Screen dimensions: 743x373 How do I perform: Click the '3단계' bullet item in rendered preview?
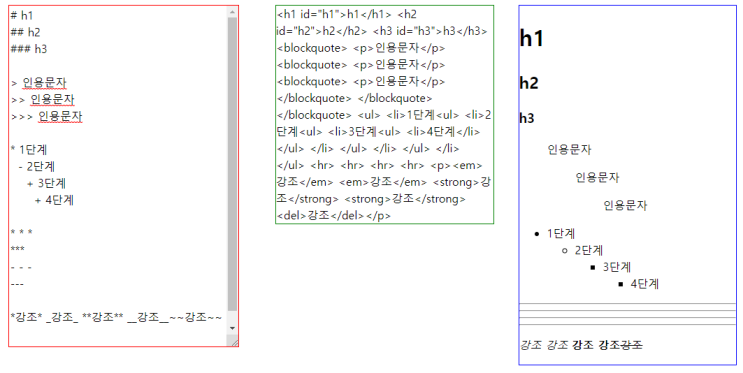point(617,267)
